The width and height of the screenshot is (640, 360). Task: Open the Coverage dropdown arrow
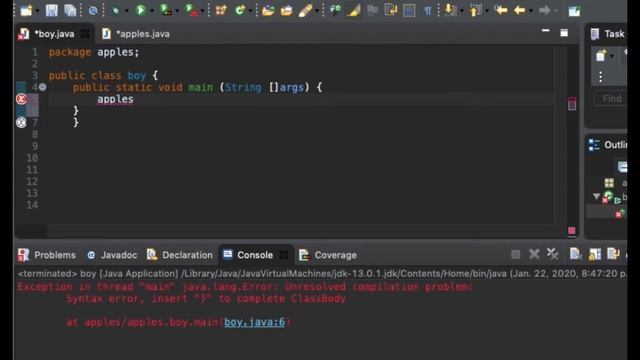click(177, 11)
